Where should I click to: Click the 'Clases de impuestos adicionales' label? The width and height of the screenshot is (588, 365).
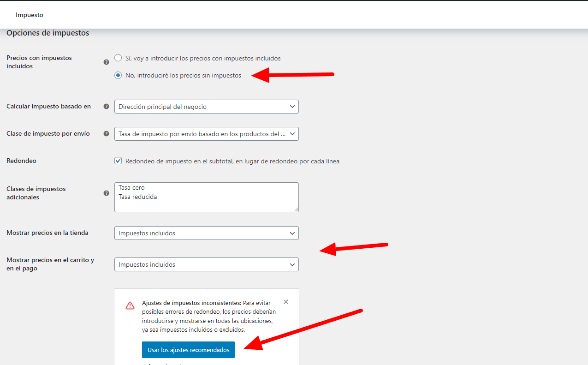(36, 193)
